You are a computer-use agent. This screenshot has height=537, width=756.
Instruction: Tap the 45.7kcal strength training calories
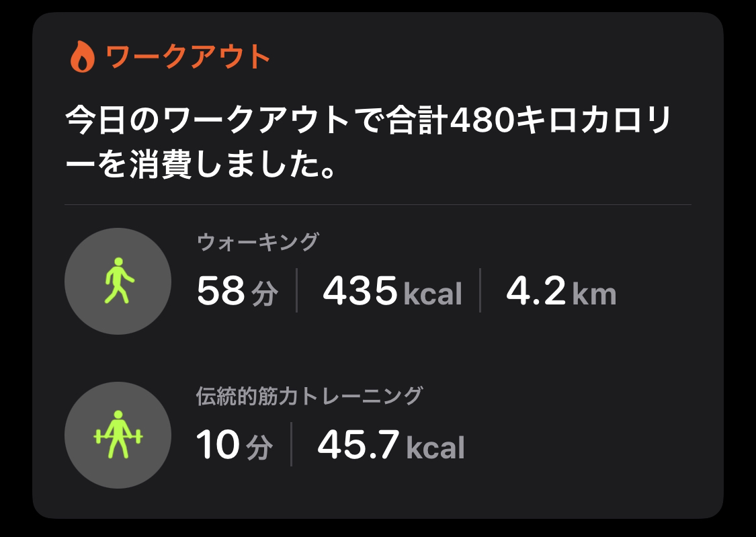click(391, 444)
